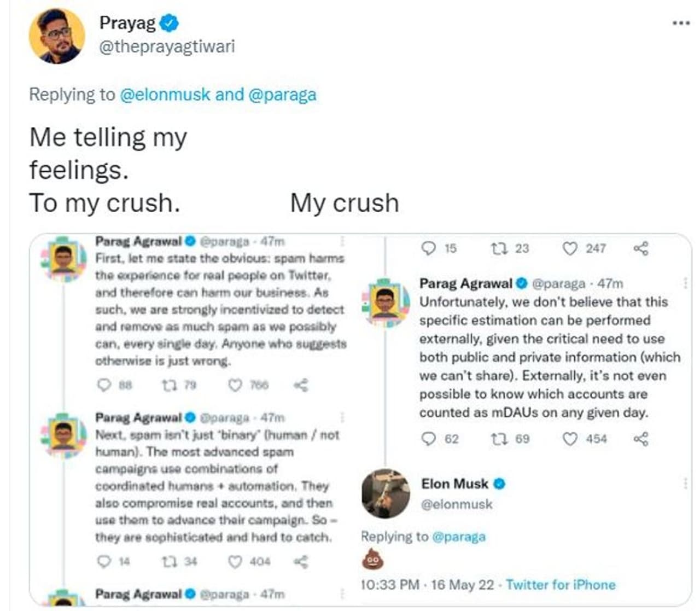Screen dimensions: 700x611
Task: Like the tweet with 454 likes
Action: pos(570,439)
